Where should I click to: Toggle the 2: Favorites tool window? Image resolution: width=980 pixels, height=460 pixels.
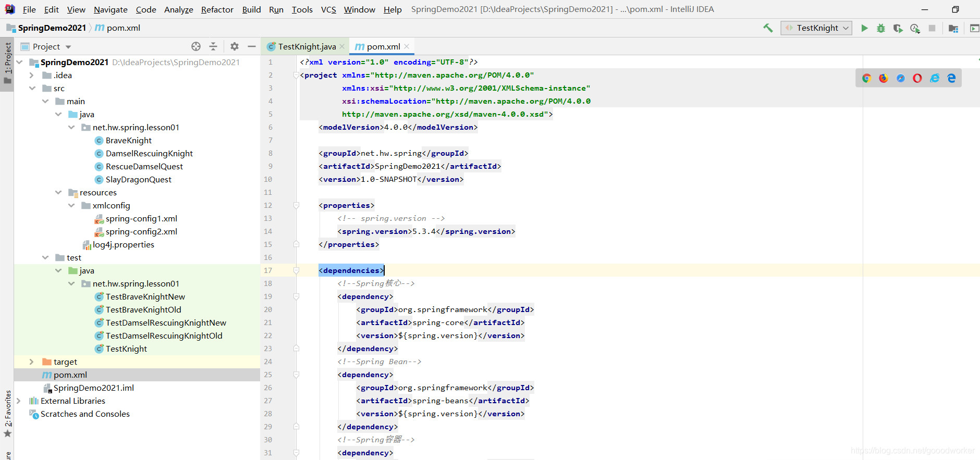click(7, 414)
